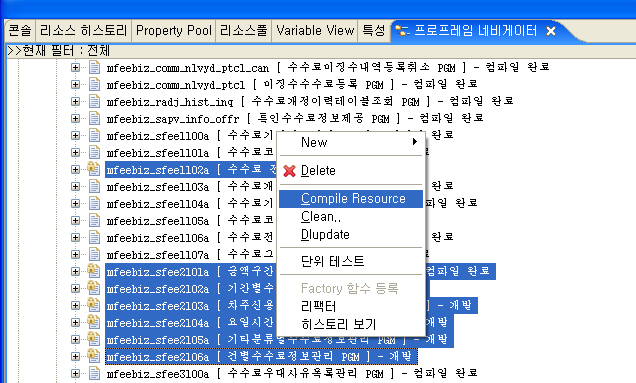This screenshot has height=383, width=636.
Task: Choose 단위 테스트 from context menu
Action: tap(351, 261)
